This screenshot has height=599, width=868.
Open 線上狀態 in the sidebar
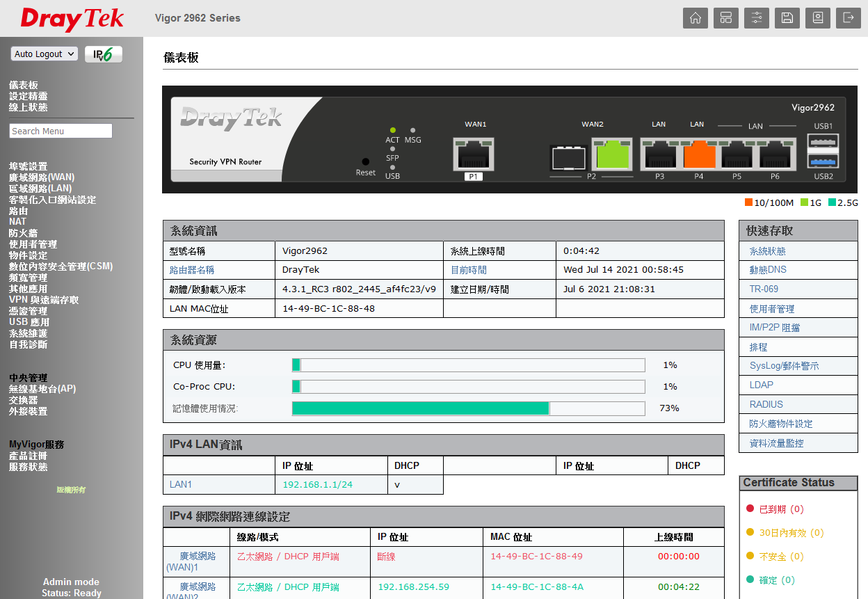pyautogui.click(x=29, y=107)
